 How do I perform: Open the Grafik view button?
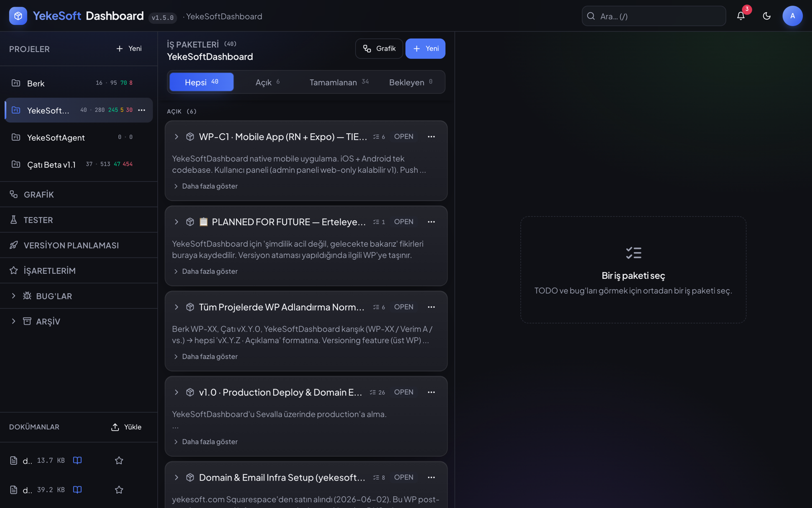point(379,49)
